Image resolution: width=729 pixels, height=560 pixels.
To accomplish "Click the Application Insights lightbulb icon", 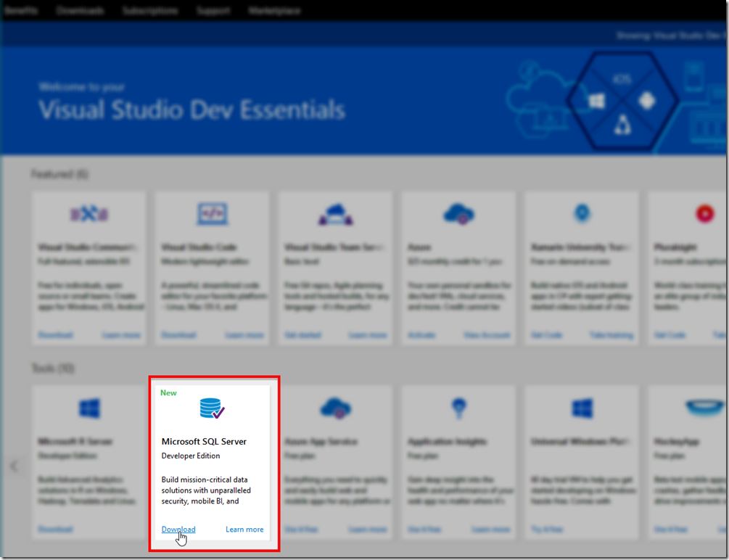I will coord(459,408).
